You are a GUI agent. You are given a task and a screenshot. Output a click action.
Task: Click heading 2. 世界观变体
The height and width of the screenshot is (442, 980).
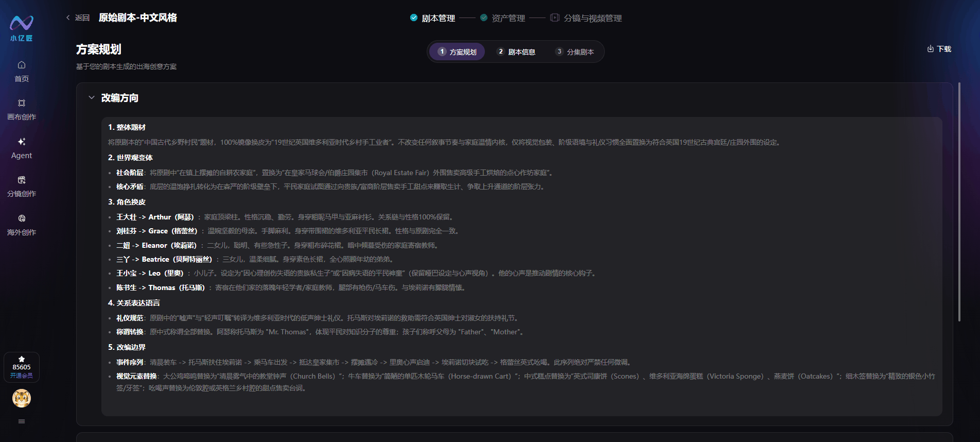130,158
